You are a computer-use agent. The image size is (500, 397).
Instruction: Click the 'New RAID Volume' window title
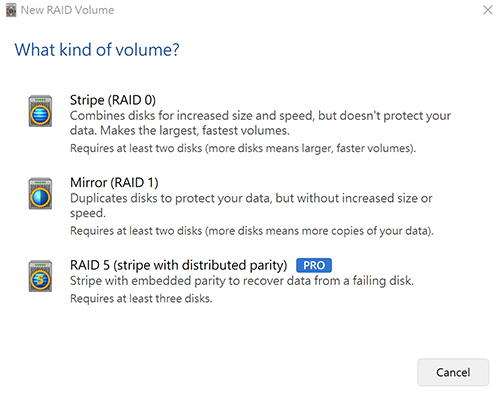point(67,10)
